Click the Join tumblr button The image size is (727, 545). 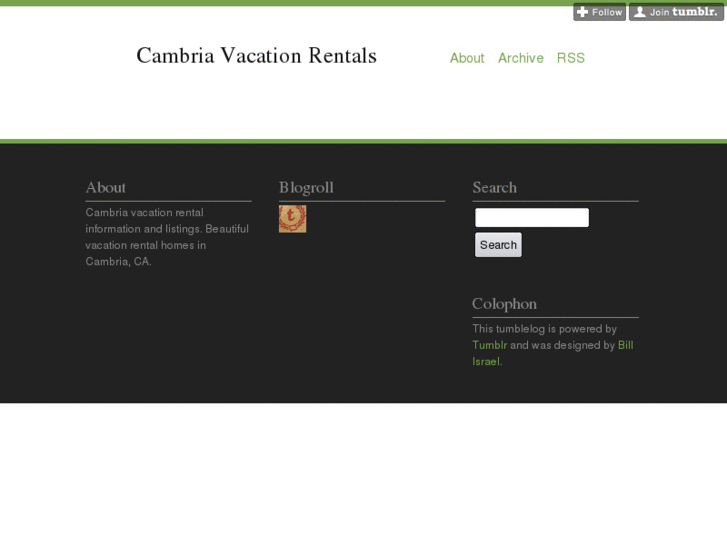(676, 12)
